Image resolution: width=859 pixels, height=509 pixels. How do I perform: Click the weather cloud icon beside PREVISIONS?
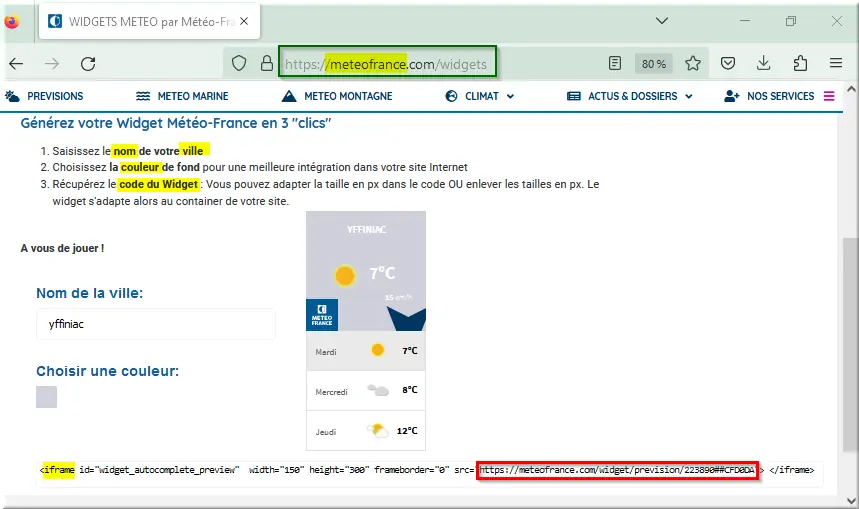point(12,96)
